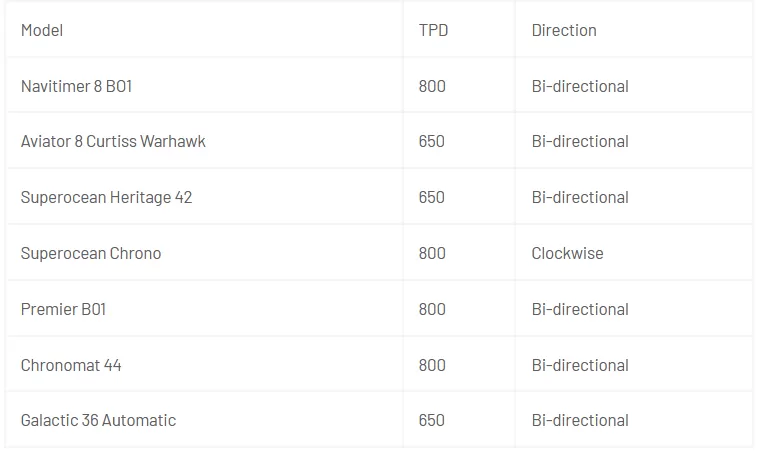
Task: Click the Direction column header
Action: tap(564, 30)
